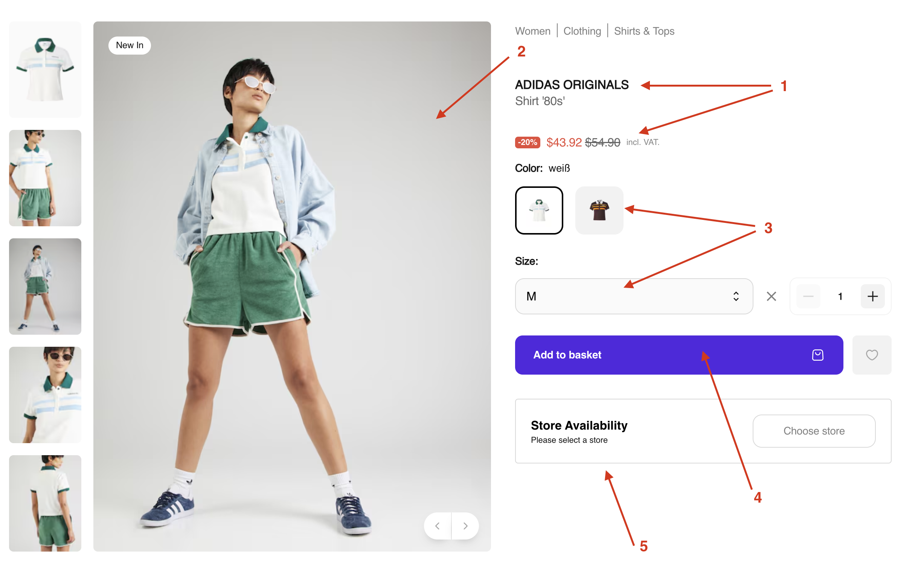View flat-lay shirt thumbnail image

(x=45, y=70)
